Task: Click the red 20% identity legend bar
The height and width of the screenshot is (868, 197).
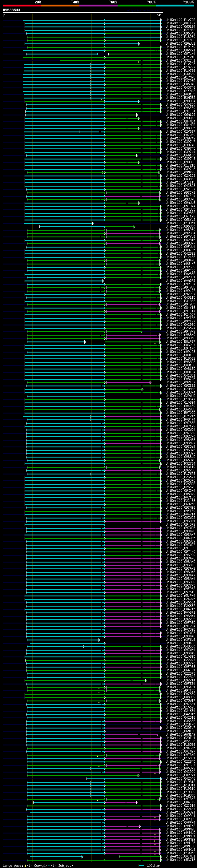Action: pyautogui.click(x=22, y=6)
